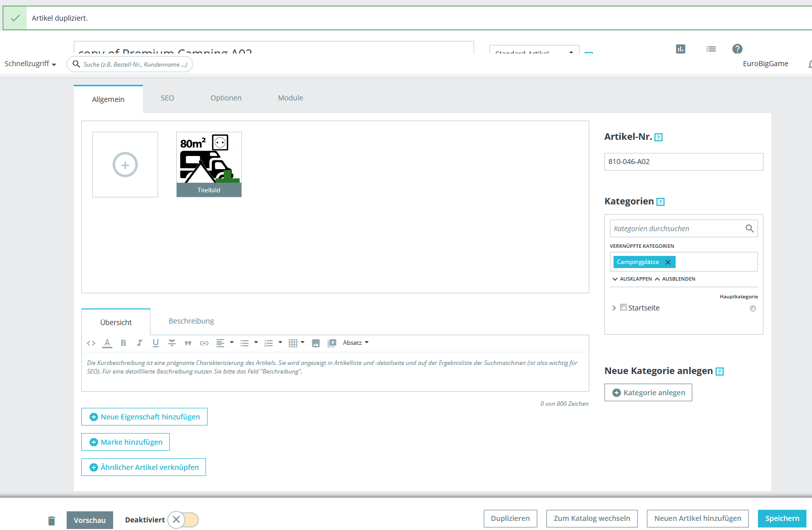Open the list view icon in header

pos(711,49)
